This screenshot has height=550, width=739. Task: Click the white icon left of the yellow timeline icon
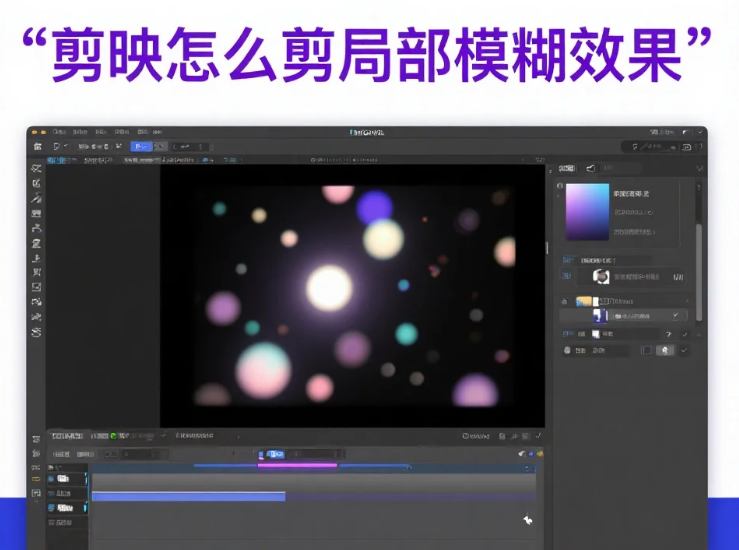(522, 454)
